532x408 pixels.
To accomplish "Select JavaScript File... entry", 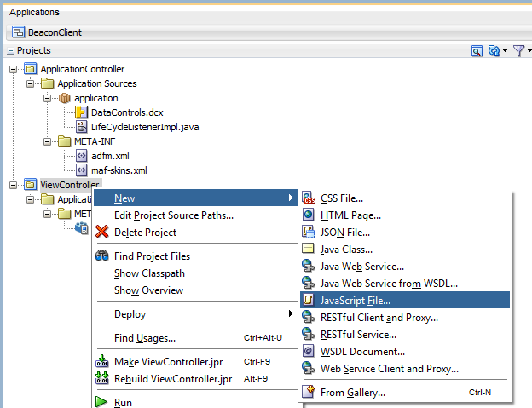I will tap(405, 300).
